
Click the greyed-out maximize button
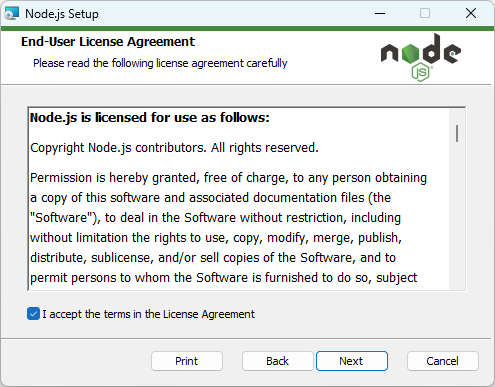pyautogui.click(x=425, y=14)
